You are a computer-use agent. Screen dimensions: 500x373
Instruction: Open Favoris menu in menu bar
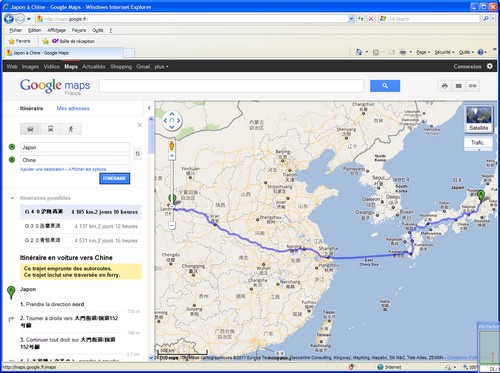[79, 30]
